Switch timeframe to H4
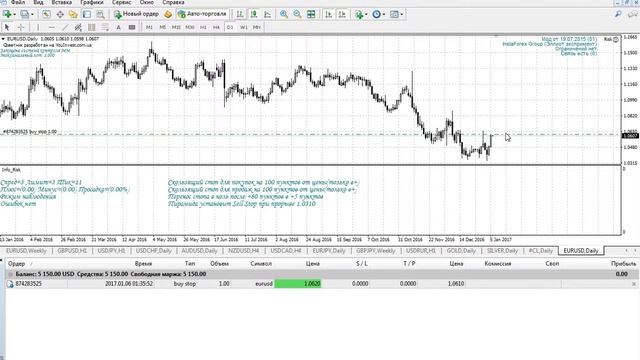Viewport: 640px width, 360px height. point(216,27)
